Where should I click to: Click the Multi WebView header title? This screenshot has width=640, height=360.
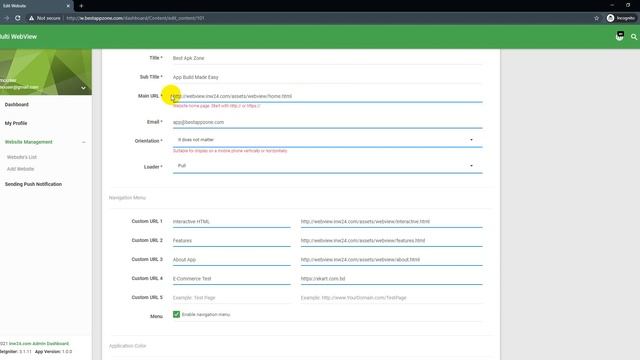(x=18, y=37)
